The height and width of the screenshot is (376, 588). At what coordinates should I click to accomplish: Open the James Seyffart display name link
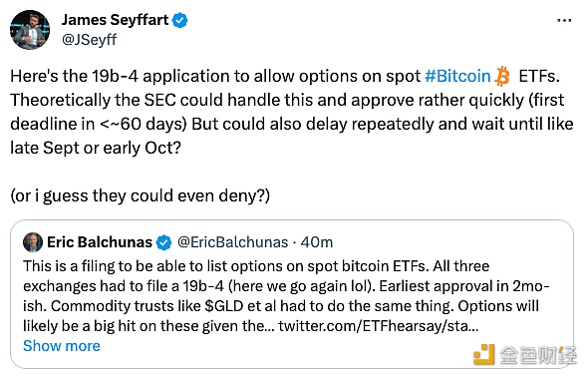click(x=116, y=20)
